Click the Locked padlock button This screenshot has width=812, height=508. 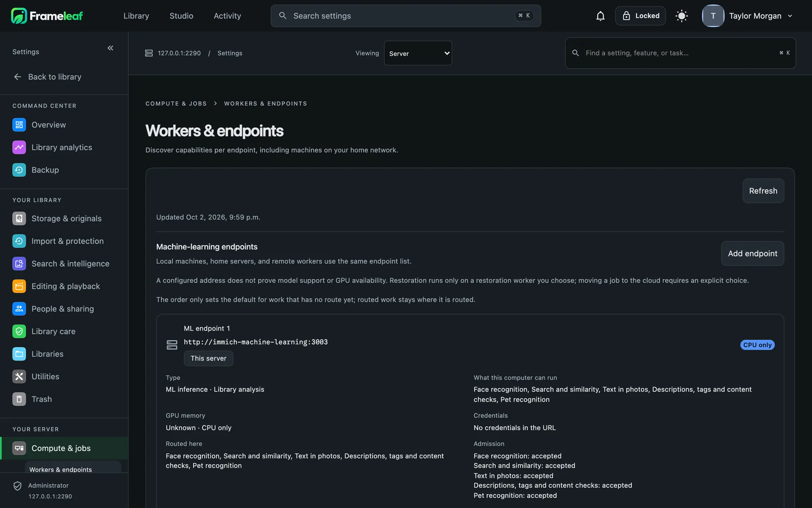coord(640,16)
